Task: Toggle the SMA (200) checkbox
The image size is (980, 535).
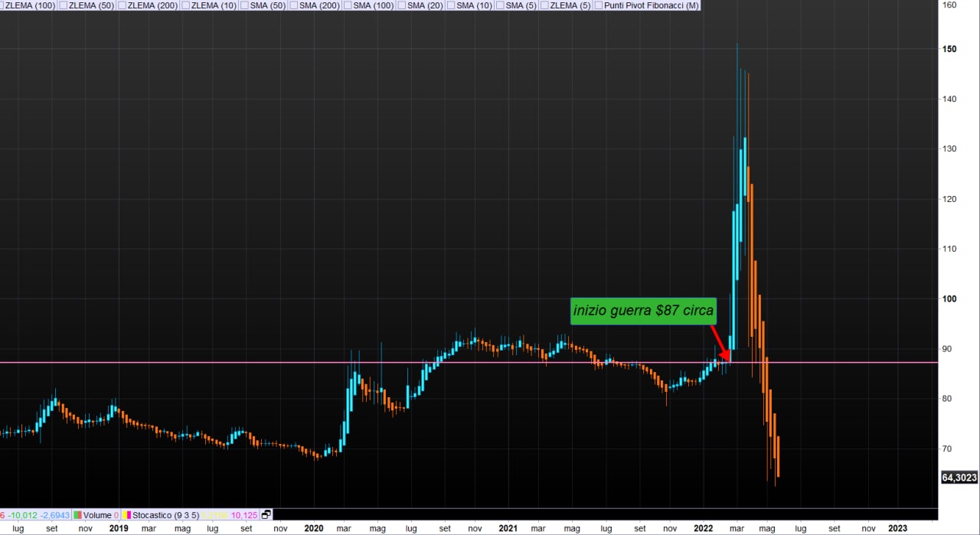Action: pos(294,5)
